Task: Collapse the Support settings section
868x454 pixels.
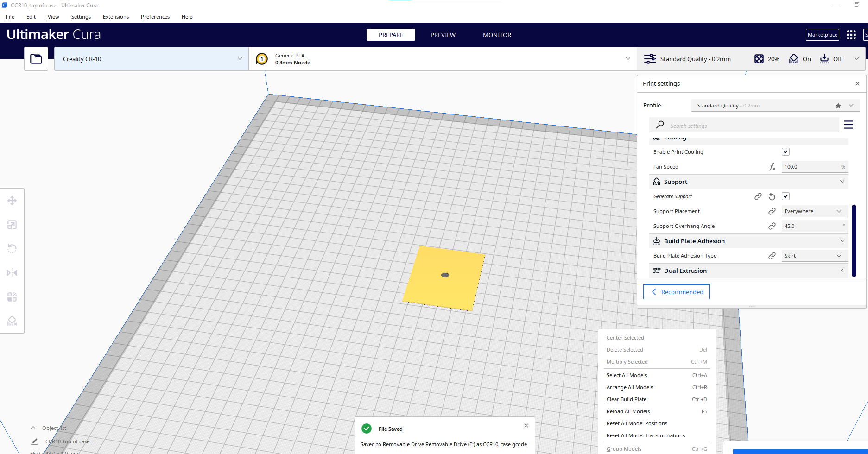Action: click(x=842, y=182)
